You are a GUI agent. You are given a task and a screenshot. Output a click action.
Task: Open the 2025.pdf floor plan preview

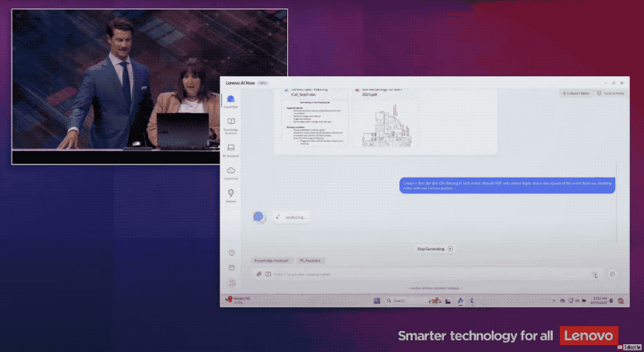click(386, 125)
